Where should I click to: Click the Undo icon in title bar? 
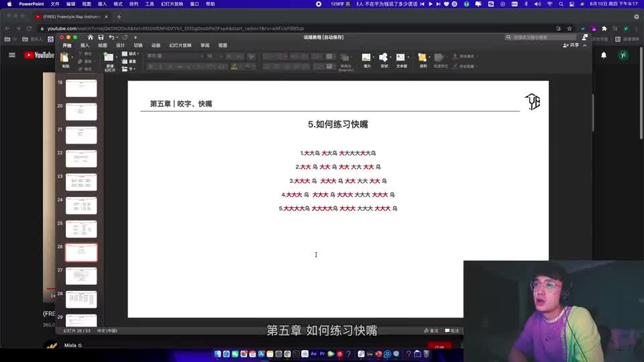click(x=111, y=38)
